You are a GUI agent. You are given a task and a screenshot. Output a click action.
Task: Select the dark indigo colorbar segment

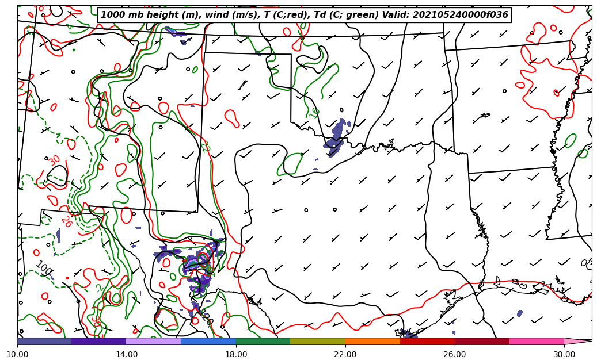coord(98,341)
